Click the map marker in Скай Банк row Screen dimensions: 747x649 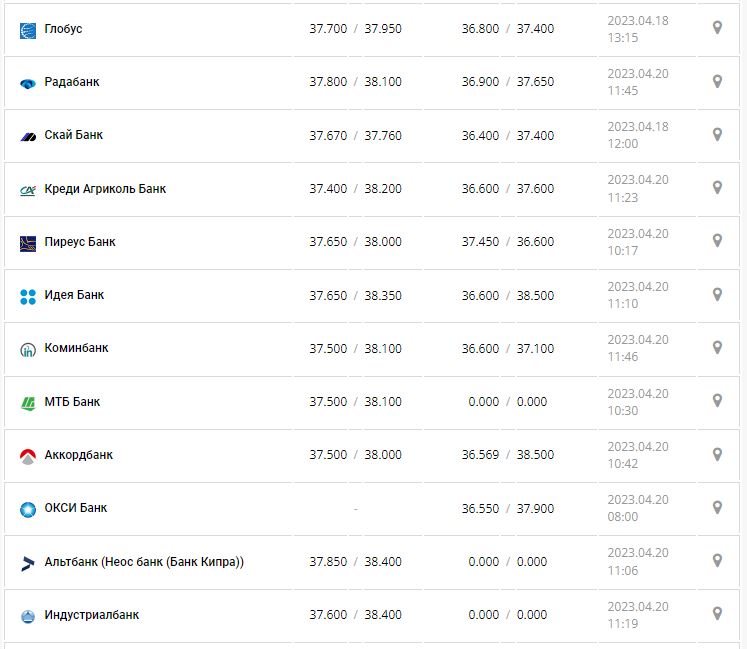(x=717, y=134)
